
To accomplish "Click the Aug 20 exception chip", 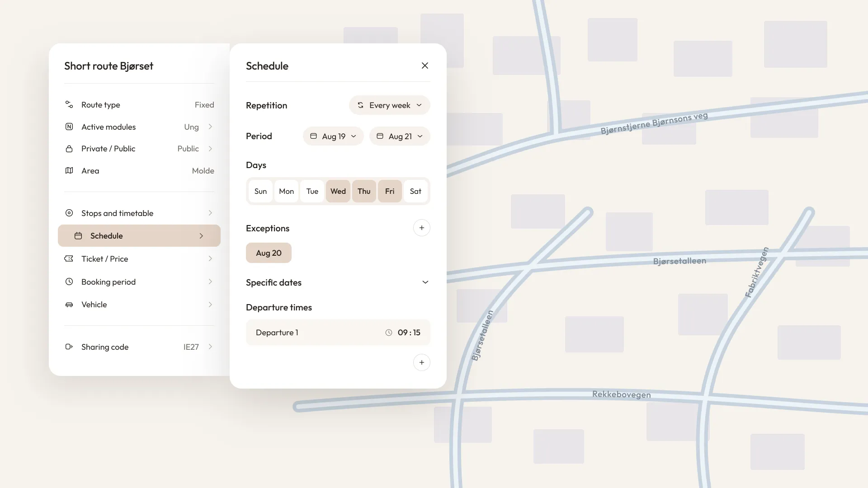I will pos(269,253).
